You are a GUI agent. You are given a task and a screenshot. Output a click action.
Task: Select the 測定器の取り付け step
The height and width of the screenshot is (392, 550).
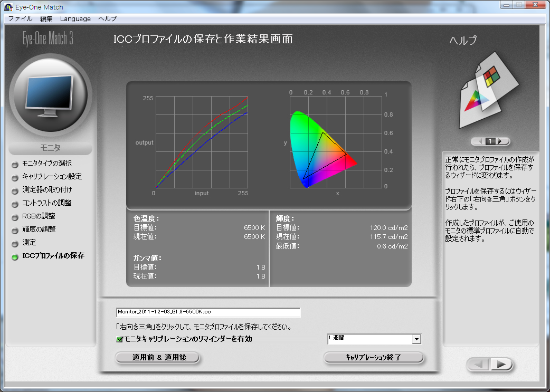tap(47, 190)
